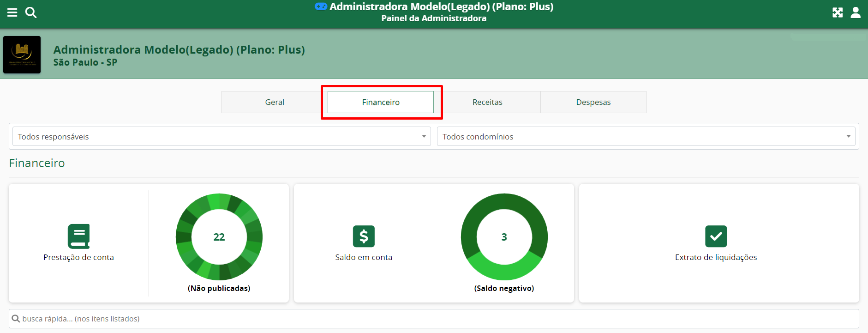This screenshot has height=333, width=868.
Task: Click the Saldo em conta dollar icon
Action: [364, 236]
